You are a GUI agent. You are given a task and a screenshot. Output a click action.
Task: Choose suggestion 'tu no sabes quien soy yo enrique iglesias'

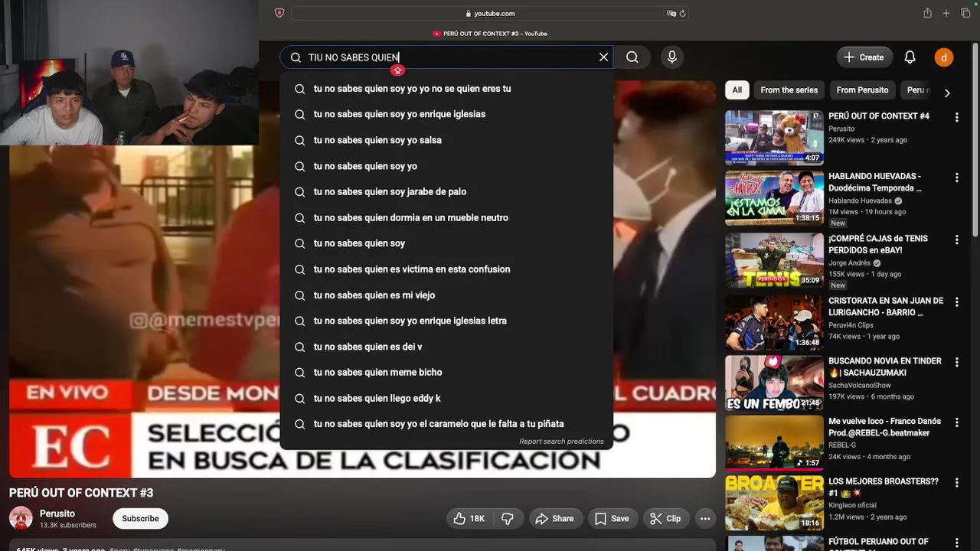point(446,114)
